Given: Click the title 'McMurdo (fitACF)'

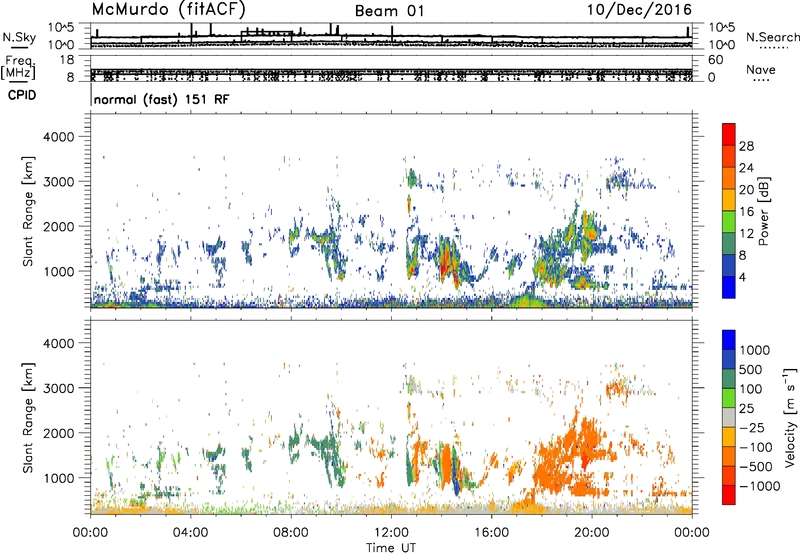Looking at the screenshot, I should [x=169, y=10].
